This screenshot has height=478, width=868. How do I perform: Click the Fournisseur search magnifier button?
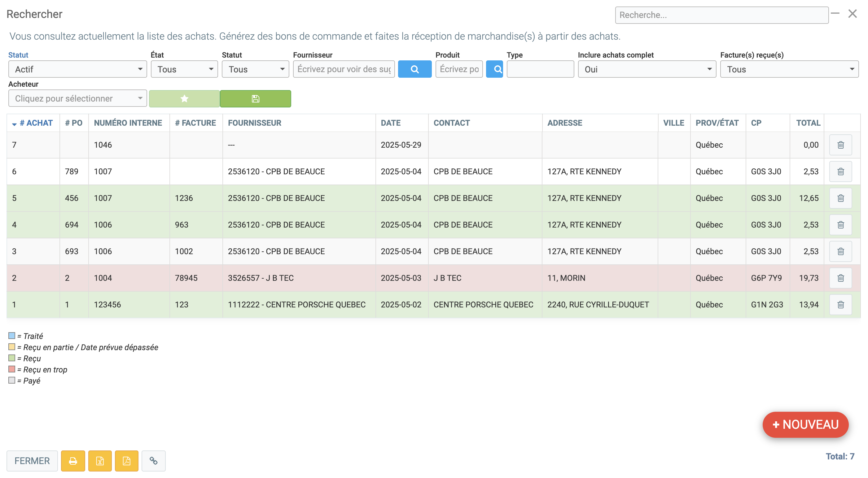pos(414,69)
